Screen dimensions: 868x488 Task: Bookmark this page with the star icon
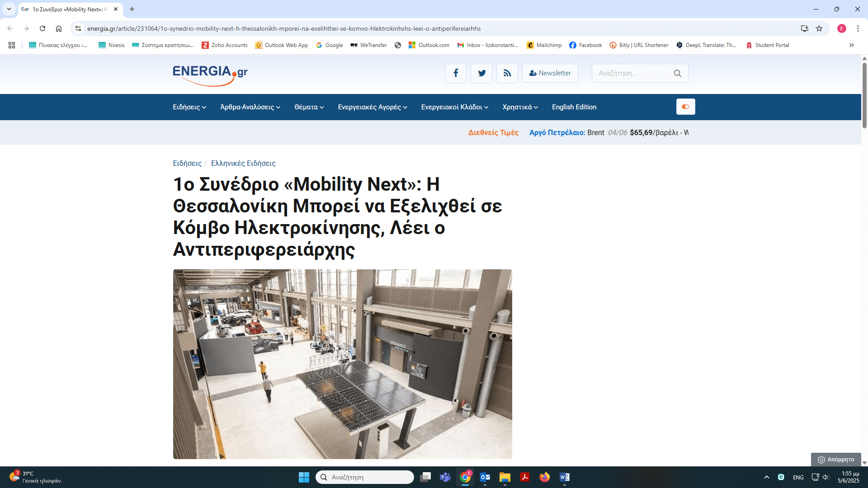(819, 28)
